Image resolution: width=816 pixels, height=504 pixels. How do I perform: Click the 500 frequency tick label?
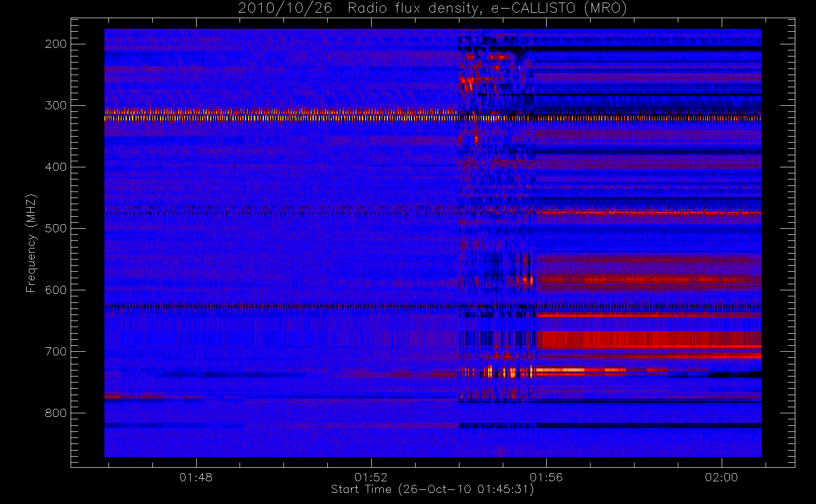[55, 228]
